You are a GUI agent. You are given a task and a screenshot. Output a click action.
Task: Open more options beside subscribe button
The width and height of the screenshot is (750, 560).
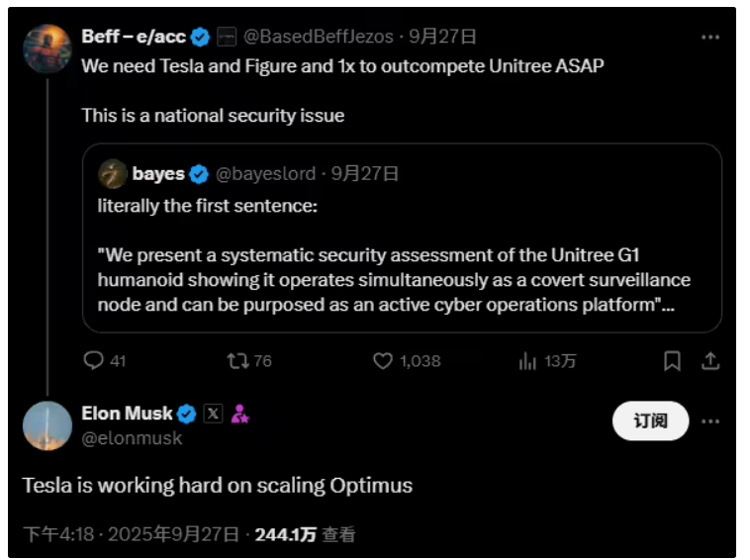point(709,421)
